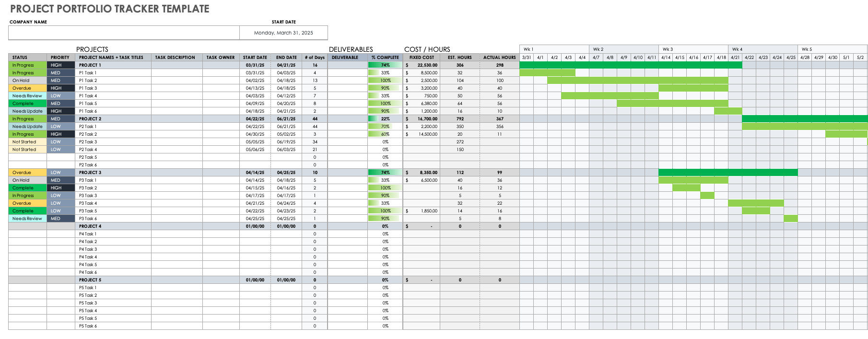Click the COST / HOURS section heading
Viewport: 868px width, 339px height.
click(427, 49)
